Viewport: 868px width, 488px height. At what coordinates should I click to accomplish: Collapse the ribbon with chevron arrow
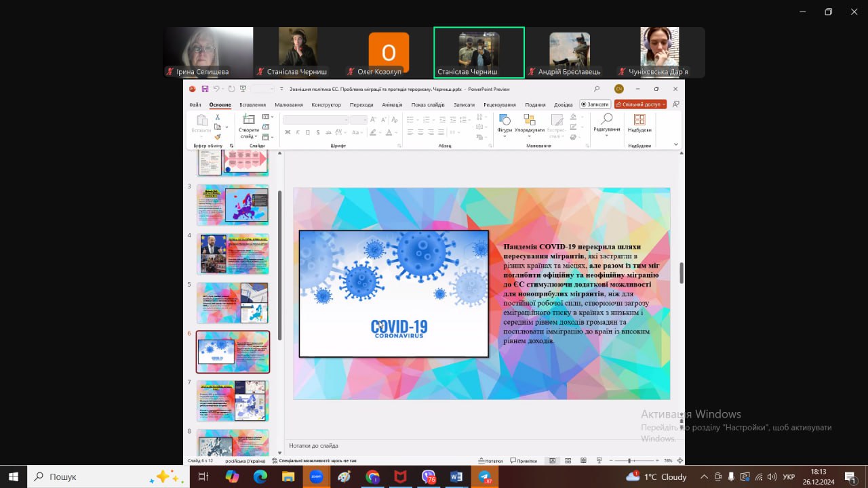pos(676,144)
